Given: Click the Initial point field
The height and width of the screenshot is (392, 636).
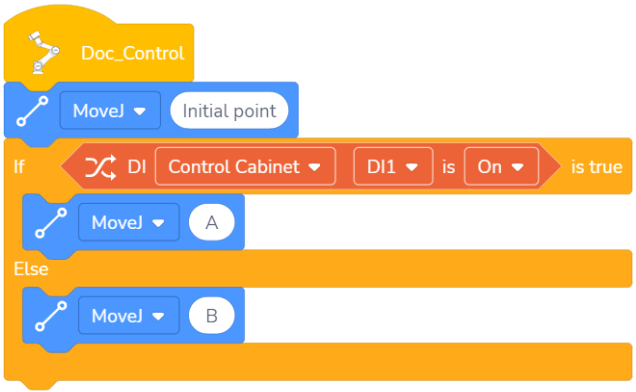Looking at the screenshot, I should click(229, 110).
